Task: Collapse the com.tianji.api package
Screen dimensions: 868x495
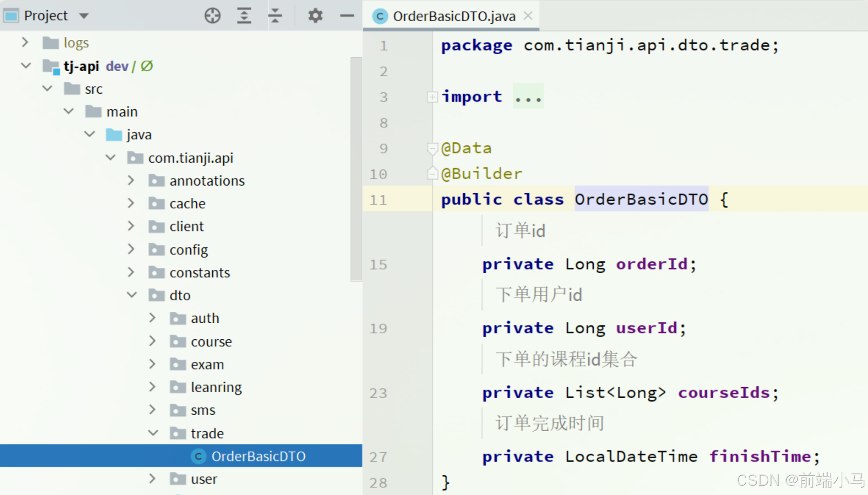Action: click(111, 157)
